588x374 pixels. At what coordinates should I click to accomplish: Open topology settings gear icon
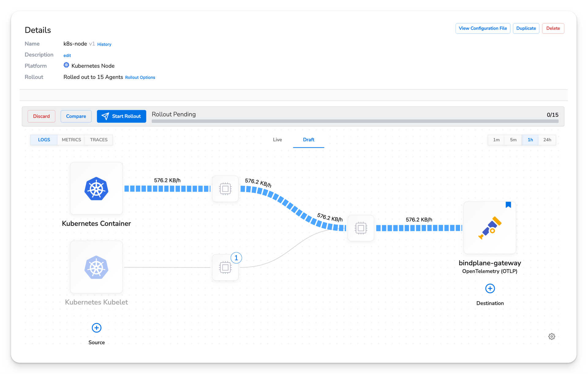pos(552,337)
